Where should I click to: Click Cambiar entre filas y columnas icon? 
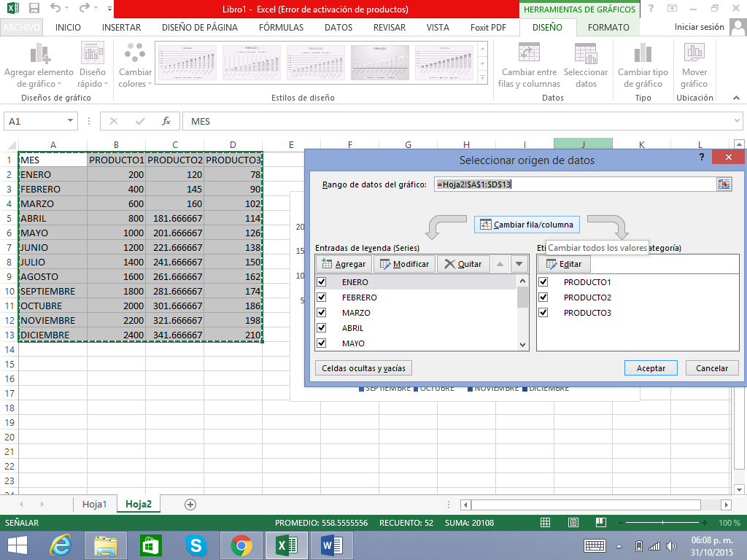529,54
